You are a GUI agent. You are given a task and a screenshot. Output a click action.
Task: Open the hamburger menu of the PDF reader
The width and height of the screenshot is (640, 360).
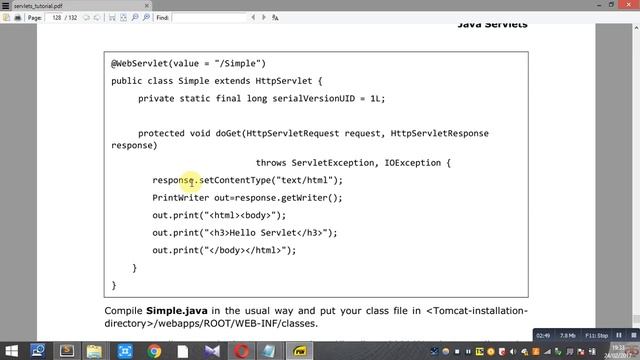(x=6, y=6)
